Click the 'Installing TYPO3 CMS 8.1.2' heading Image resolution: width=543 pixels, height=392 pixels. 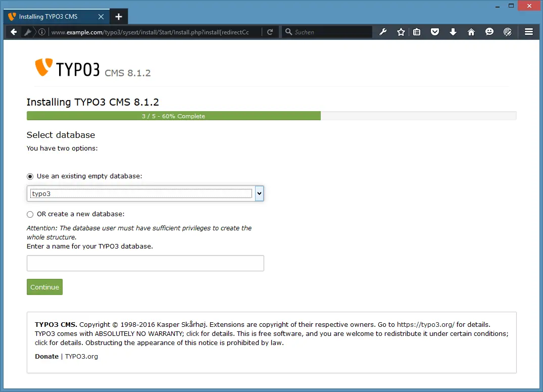[x=93, y=102]
